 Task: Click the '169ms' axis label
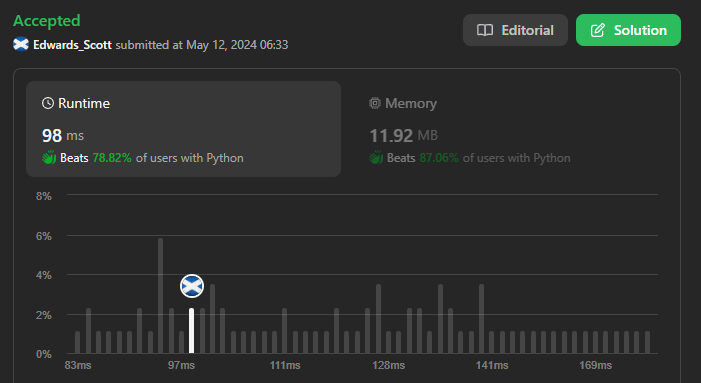tap(595, 365)
